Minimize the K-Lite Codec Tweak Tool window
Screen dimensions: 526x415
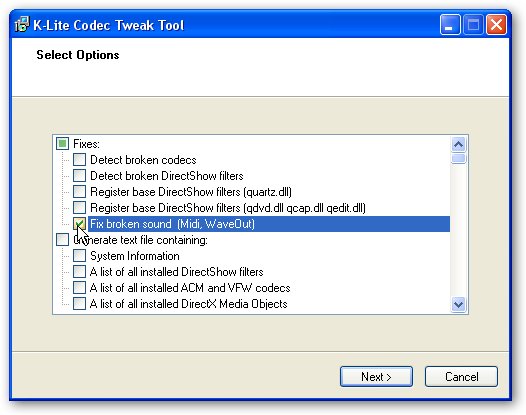pos(450,25)
